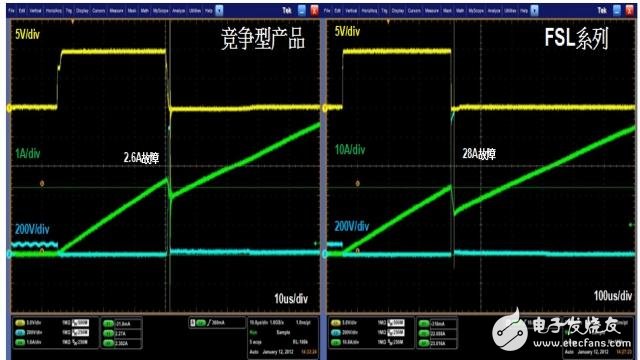Viewport: 640px width, 360px height.
Task: Open Vertical menu in right FSL window
Action: [351, 11]
